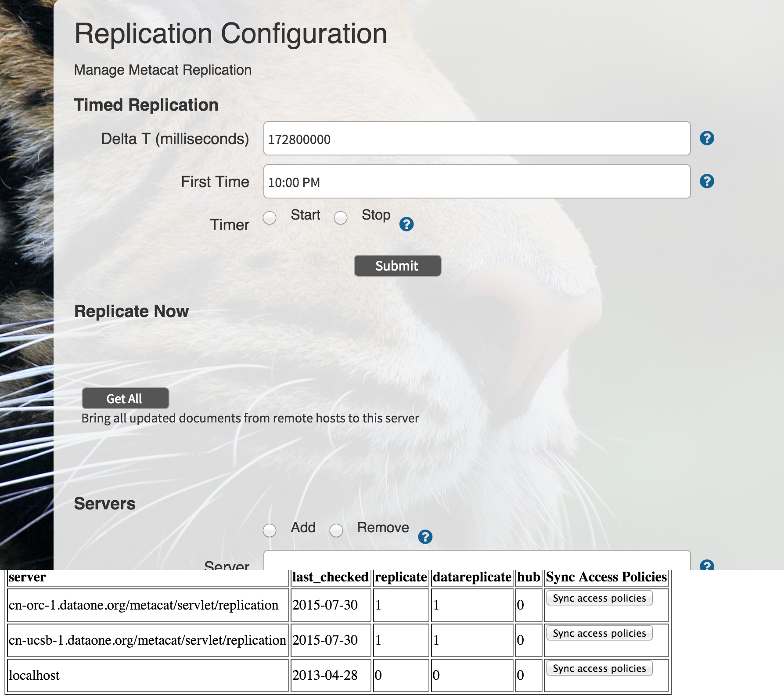Sync access policies for localhost
Viewport: 784px width, 700px height.
[x=599, y=668]
